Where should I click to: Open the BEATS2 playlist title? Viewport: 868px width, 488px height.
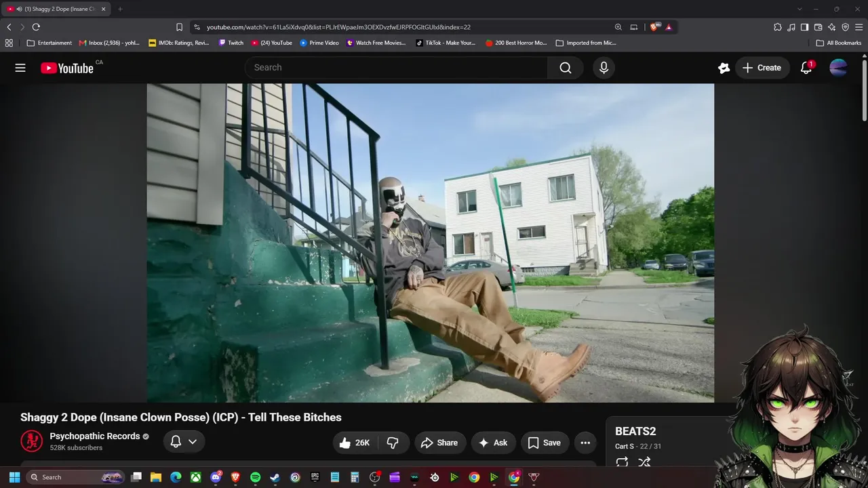635,431
